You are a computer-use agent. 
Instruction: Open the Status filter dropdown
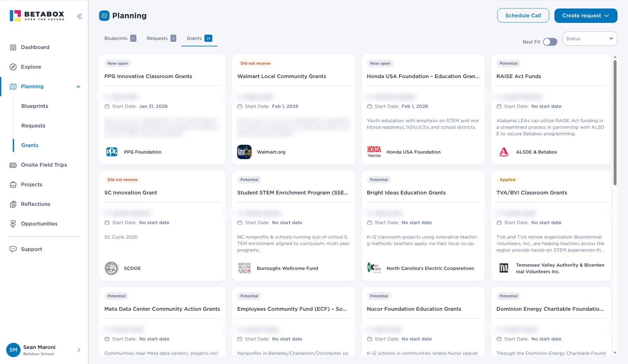[x=590, y=39]
